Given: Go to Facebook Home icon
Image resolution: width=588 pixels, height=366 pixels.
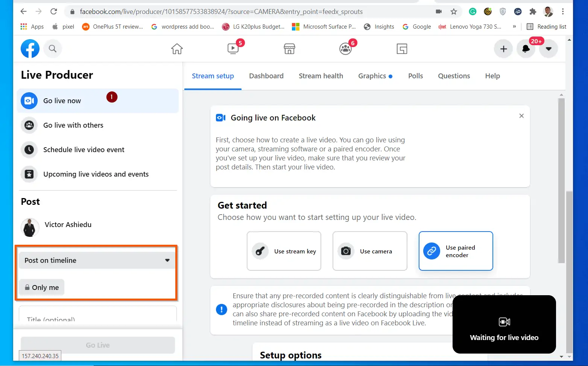Looking at the screenshot, I should 177,49.
